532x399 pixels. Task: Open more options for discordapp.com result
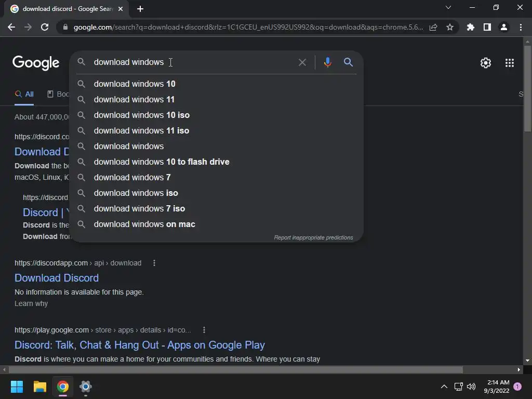click(x=154, y=263)
